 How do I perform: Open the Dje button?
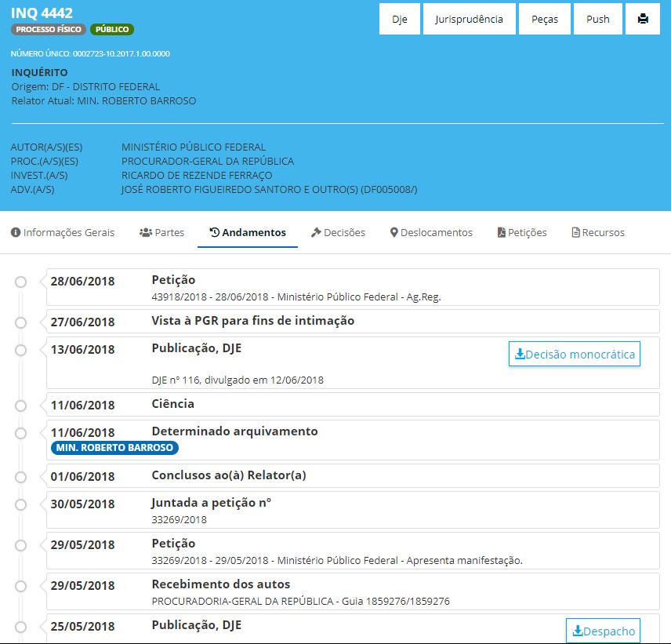[399, 19]
